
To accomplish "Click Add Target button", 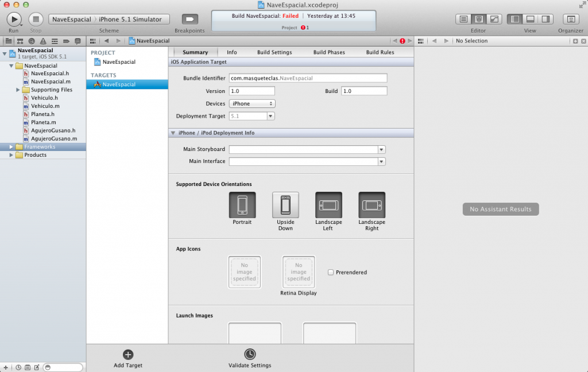I will [x=128, y=359].
